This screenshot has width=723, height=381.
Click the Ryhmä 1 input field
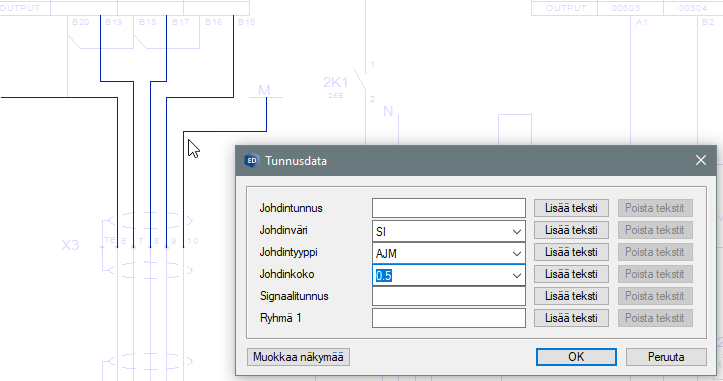449,318
